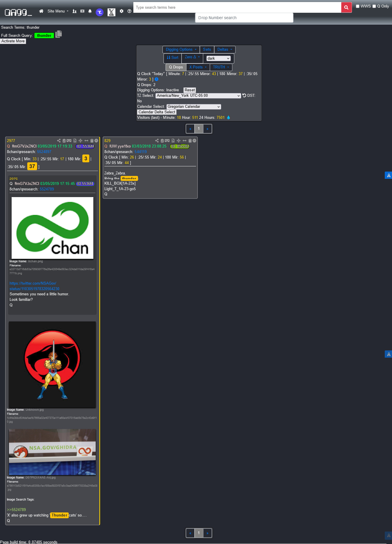The height and width of the screenshot is (544, 392).
Task: Open the 8chan post link 5524789
Action: coord(47,189)
